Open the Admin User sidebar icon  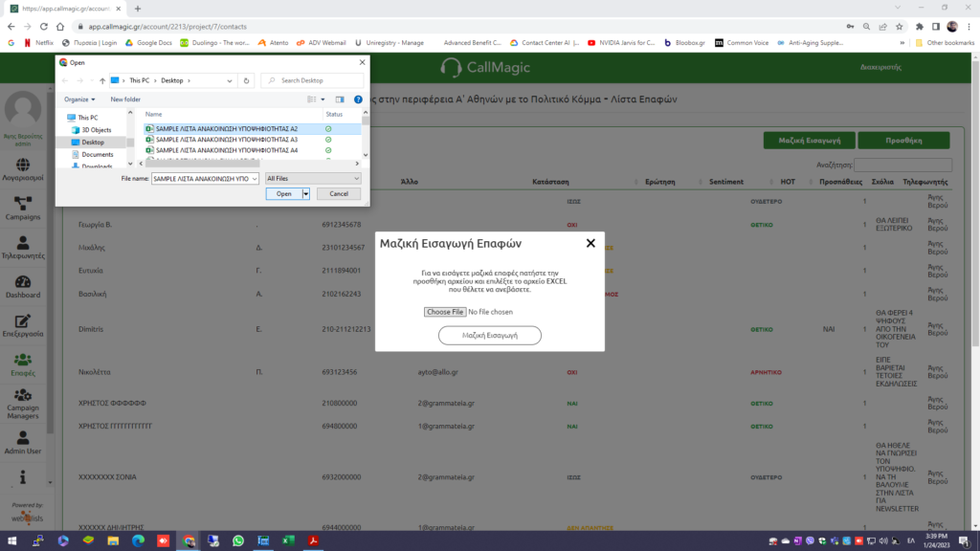pos(25,438)
